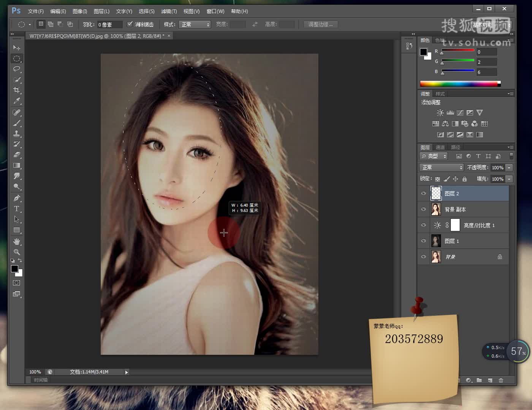Pick the Eyedropper tool

(17, 101)
